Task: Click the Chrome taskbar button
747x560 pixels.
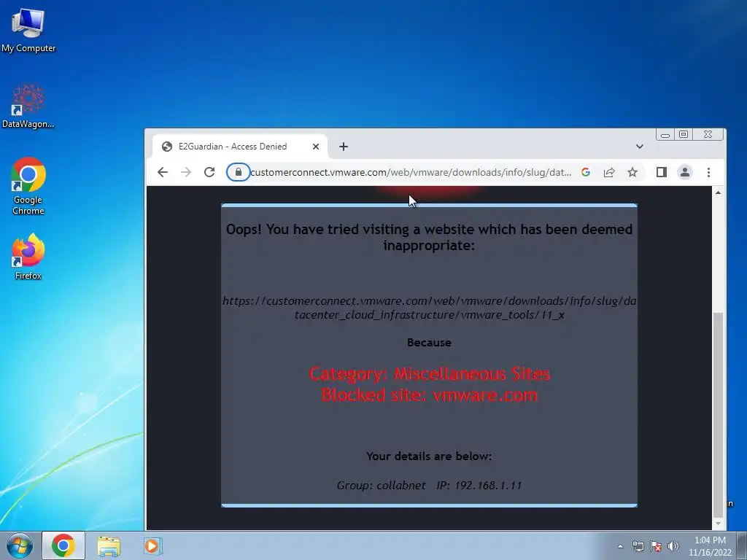Action: (63, 545)
